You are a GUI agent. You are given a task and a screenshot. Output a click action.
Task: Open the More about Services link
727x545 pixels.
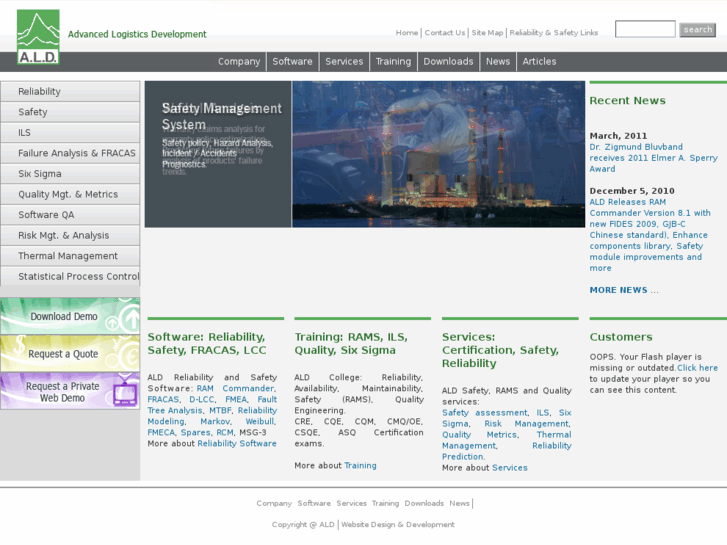pos(510,468)
